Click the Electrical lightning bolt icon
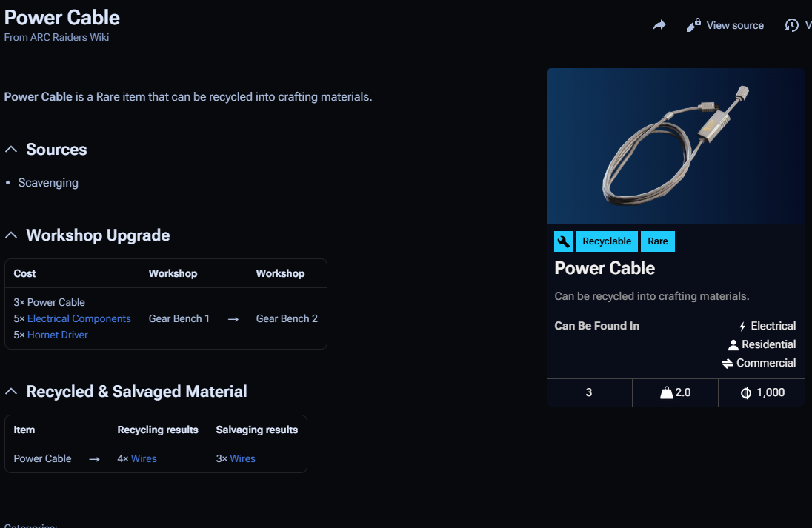The height and width of the screenshot is (528, 812). [x=742, y=327]
